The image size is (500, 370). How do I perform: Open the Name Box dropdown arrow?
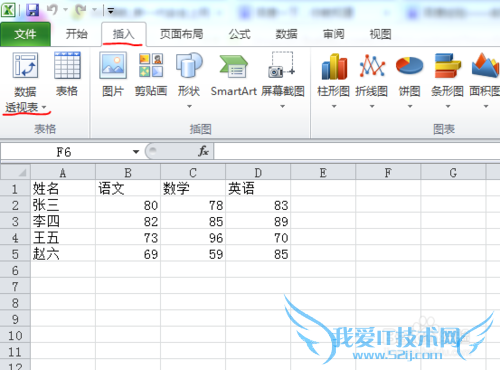(x=136, y=152)
